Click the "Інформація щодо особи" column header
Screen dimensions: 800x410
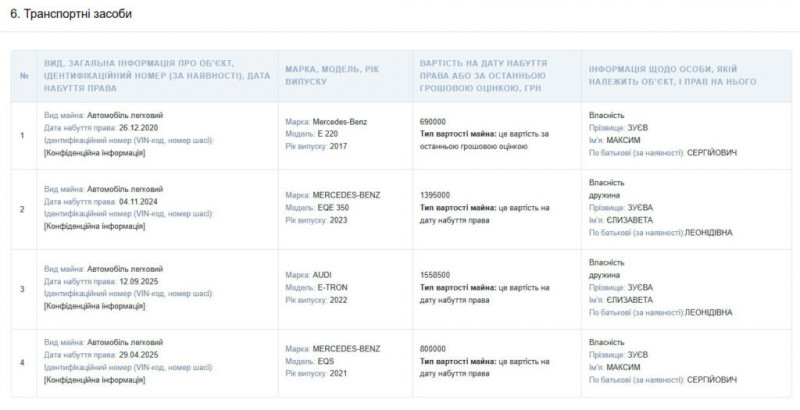[672, 76]
